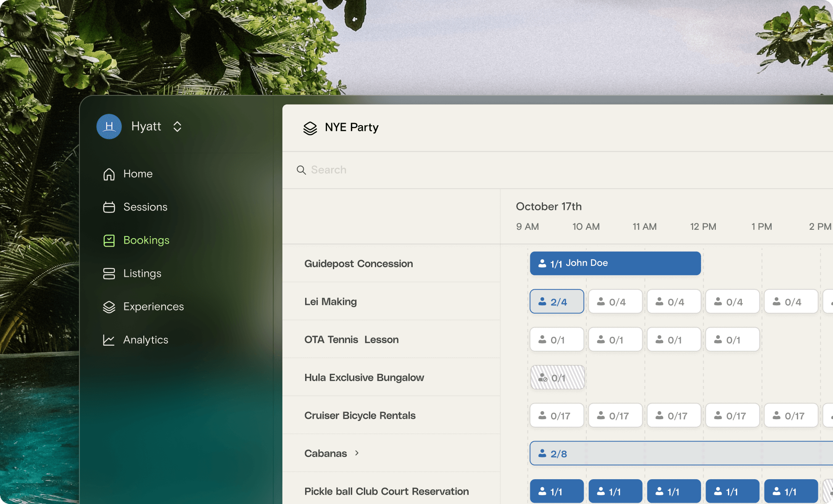Click the Home house icon
This screenshot has height=504, width=833.
click(109, 174)
